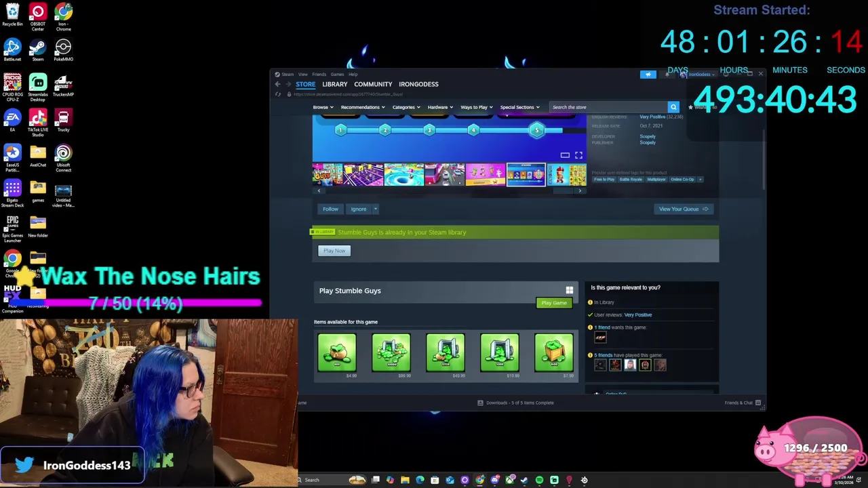Viewport: 868px width, 488px height.
Task: Click the store search magnifier button
Action: tap(673, 107)
